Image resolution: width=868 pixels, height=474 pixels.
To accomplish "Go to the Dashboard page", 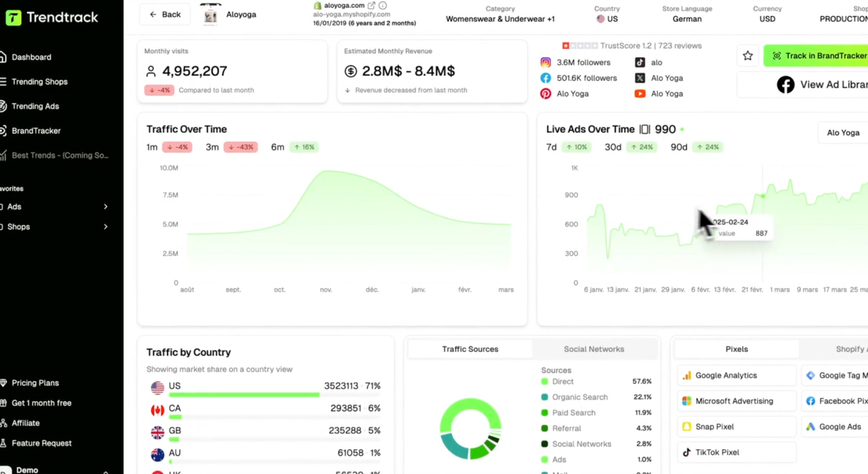I will pos(31,57).
